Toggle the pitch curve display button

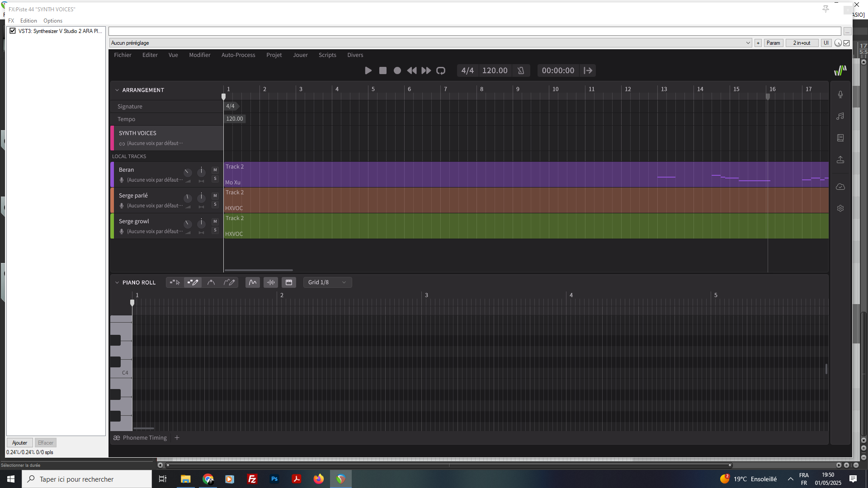coord(253,282)
